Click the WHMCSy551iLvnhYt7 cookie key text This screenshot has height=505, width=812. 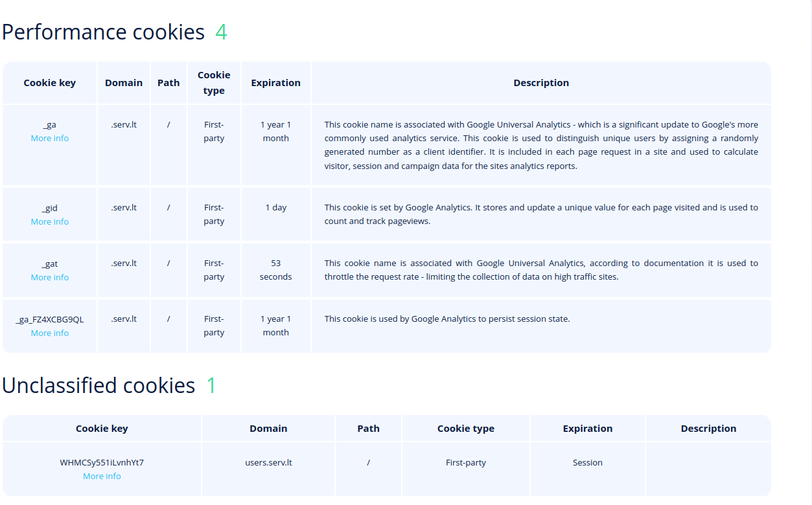click(x=102, y=462)
